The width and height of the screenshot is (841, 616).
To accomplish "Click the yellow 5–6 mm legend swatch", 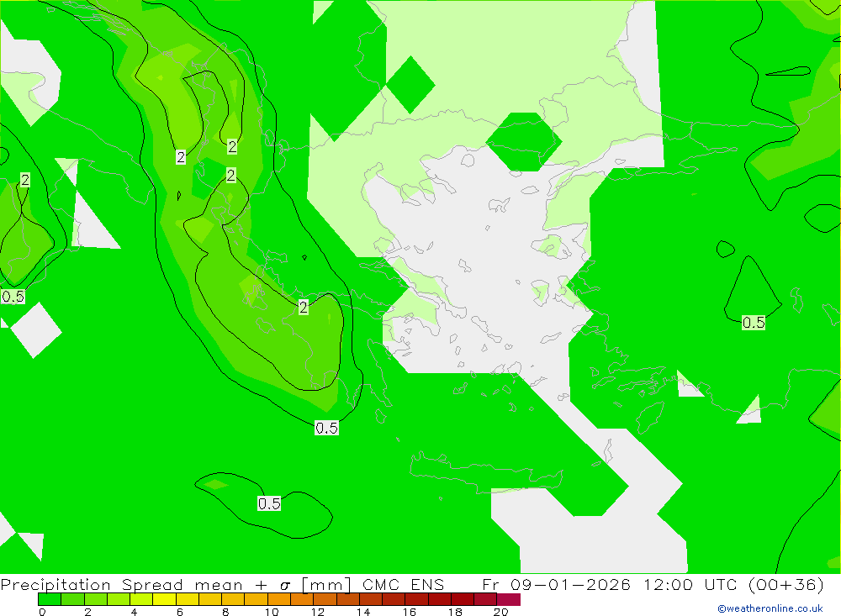I will (x=164, y=599).
